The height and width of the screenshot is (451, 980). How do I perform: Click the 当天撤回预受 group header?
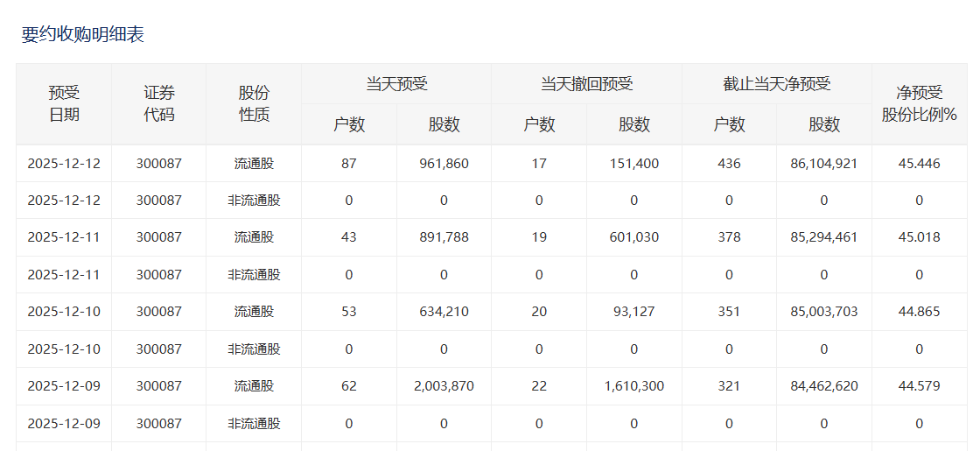pyautogui.click(x=586, y=84)
